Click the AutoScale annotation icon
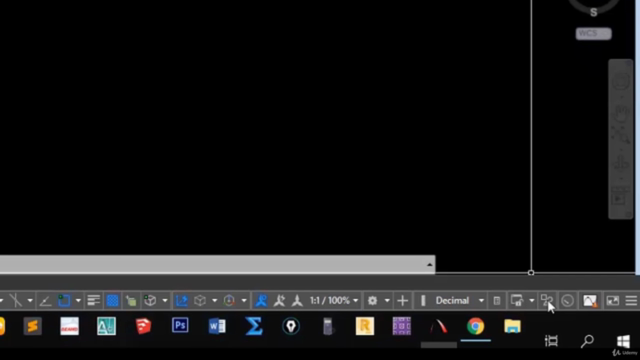This screenshot has width=640, height=360. click(280, 301)
